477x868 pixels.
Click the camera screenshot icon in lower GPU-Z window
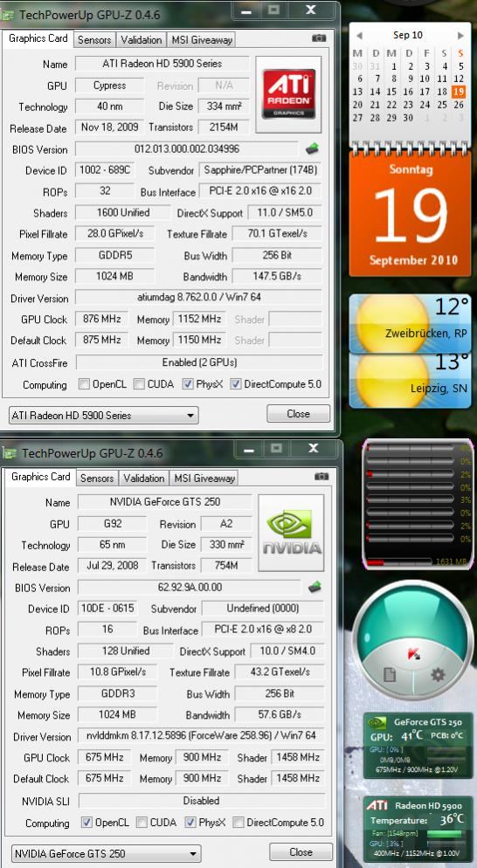click(x=321, y=476)
